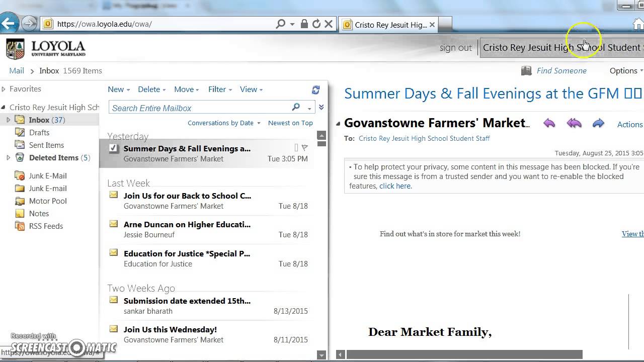
Task: Close the Cristo Rey Jesuit High browser tab
Action: point(432,25)
